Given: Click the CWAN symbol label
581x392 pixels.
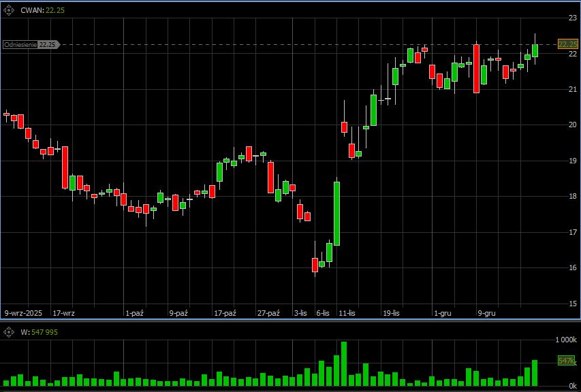Looking at the screenshot, I should pos(32,10).
